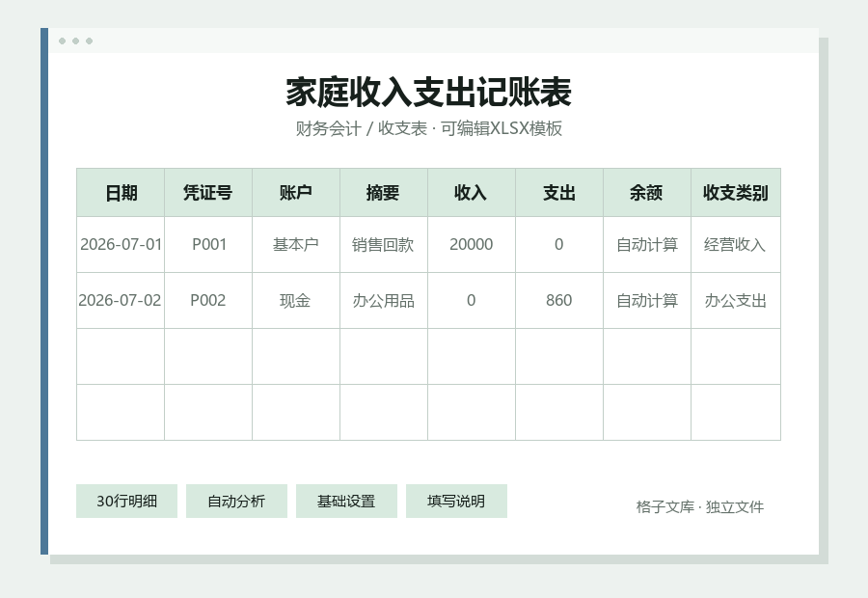868x598 pixels.
Task: Click the subtitle 财务会计 / 收支表 line
Action: point(428,128)
